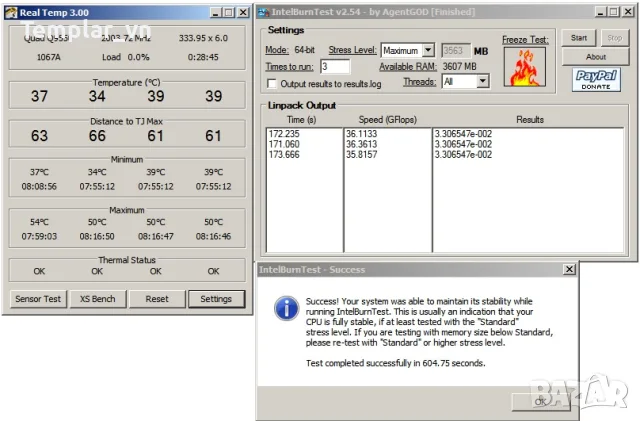Click the IntelBurnTest title bar app icon
The height and width of the screenshot is (421, 640).
(x=264, y=12)
